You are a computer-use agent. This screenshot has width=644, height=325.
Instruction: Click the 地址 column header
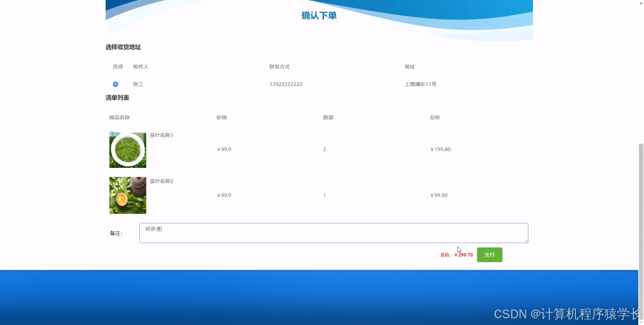(x=410, y=66)
